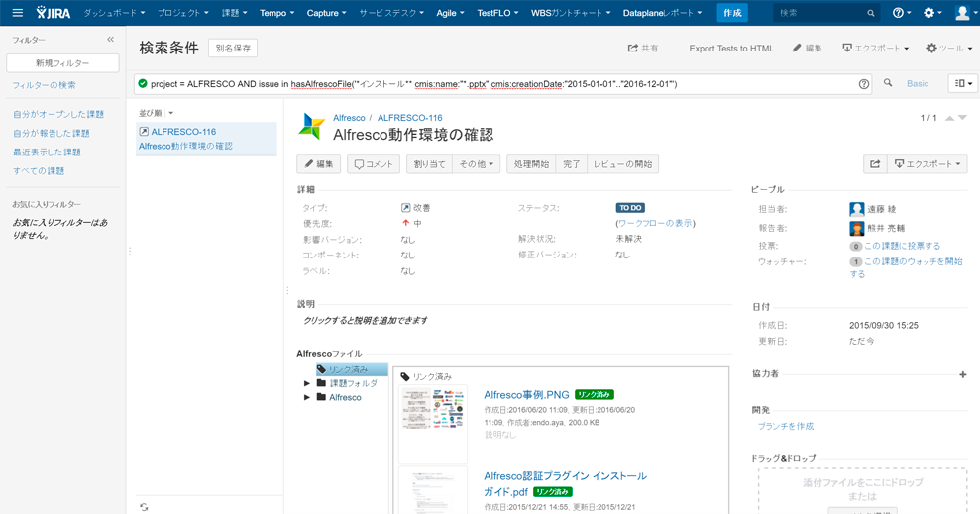Click the 別名保存 button

(x=233, y=49)
